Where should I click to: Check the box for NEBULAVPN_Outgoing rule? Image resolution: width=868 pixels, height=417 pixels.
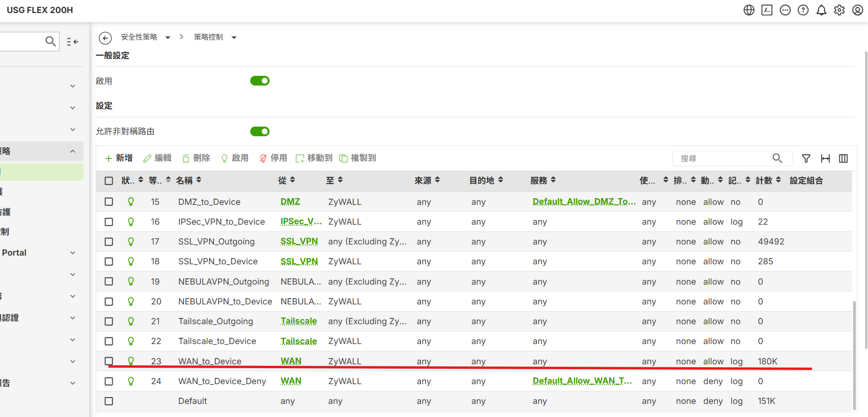click(109, 281)
